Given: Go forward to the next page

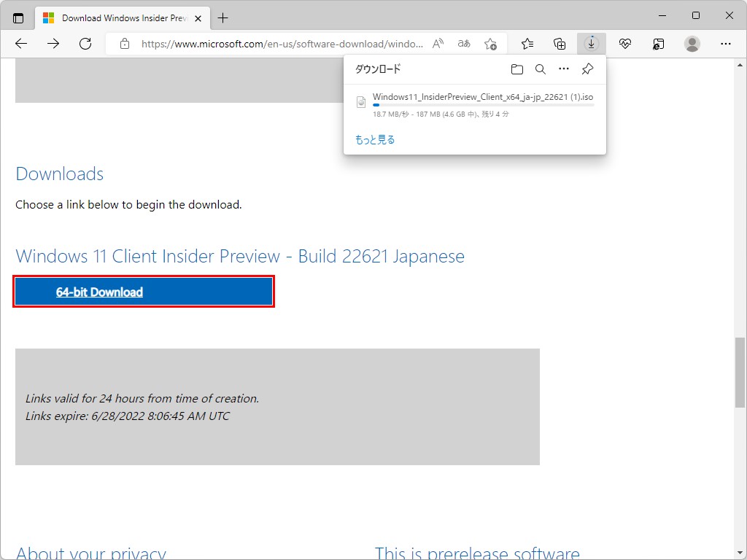Looking at the screenshot, I should click(x=53, y=44).
